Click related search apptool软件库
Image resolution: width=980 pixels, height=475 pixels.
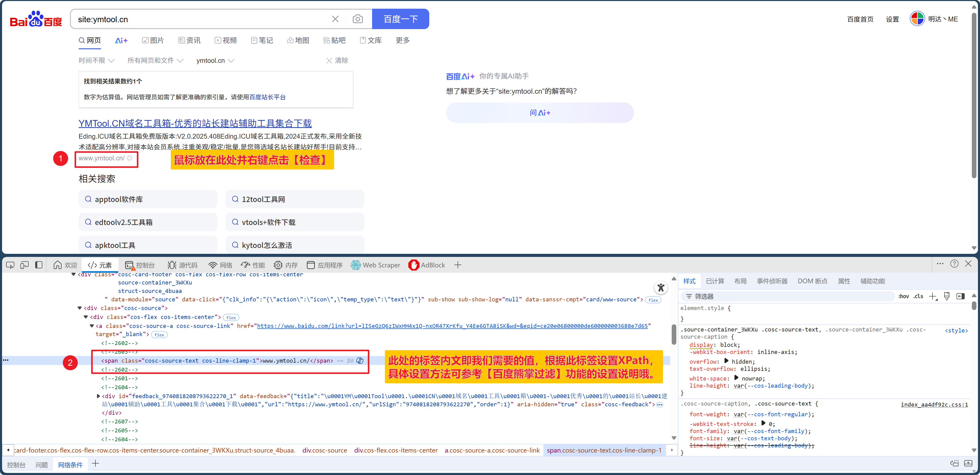(148, 199)
